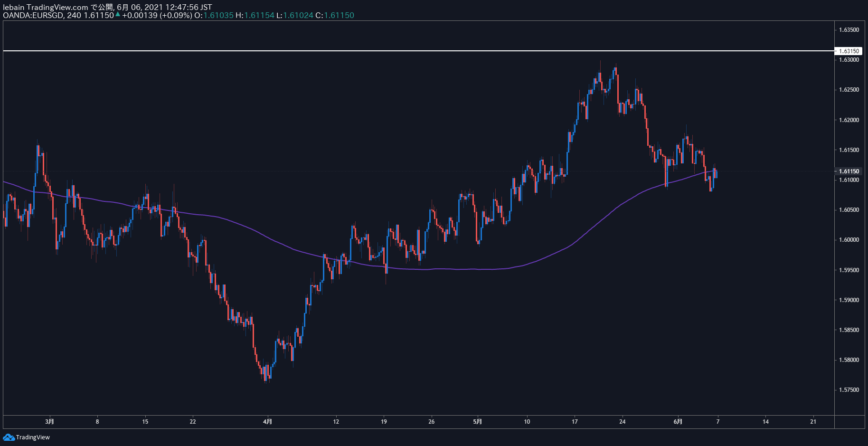Click the TradingView cloud logo icon

click(x=9, y=437)
